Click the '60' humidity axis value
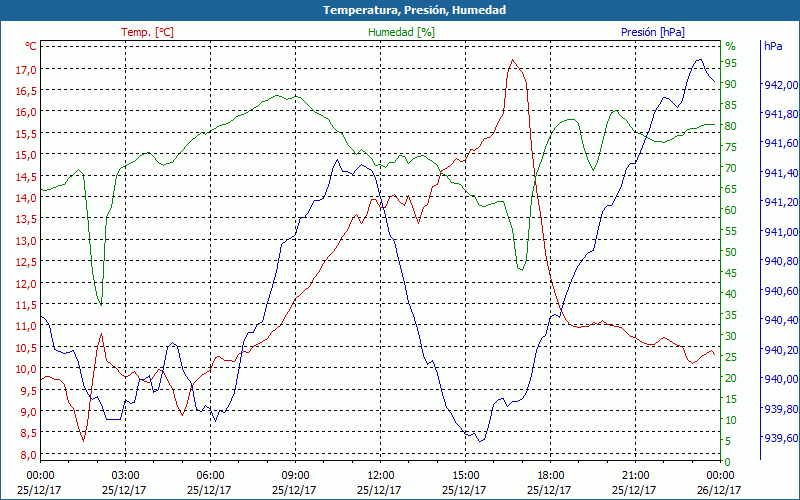 [731, 210]
